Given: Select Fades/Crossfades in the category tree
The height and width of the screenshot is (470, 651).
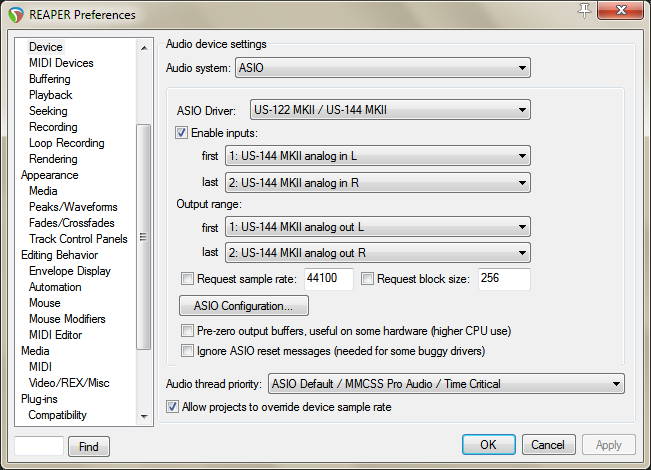Looking at the screenshot, I should 71,223.
